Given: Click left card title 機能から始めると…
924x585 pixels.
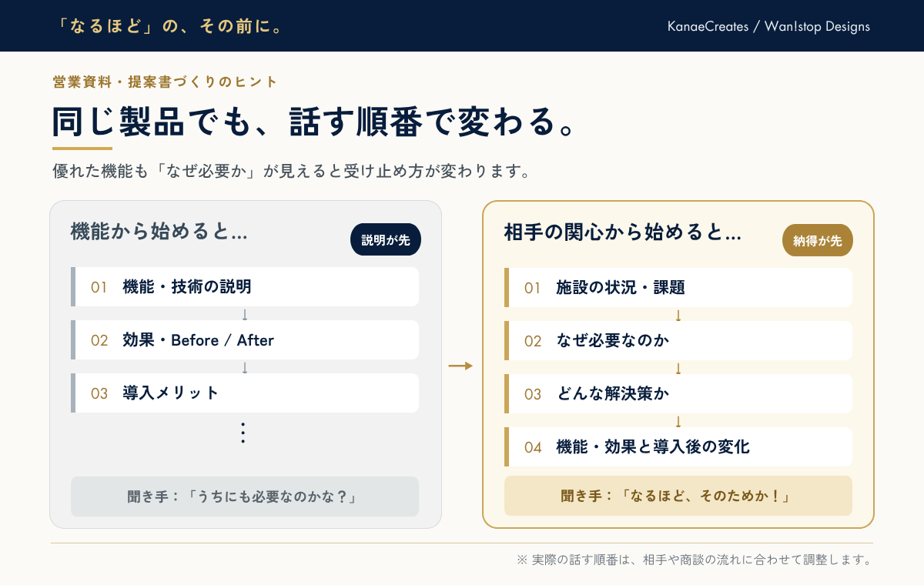Looking at the screenshot, I should tap(159, 232).
